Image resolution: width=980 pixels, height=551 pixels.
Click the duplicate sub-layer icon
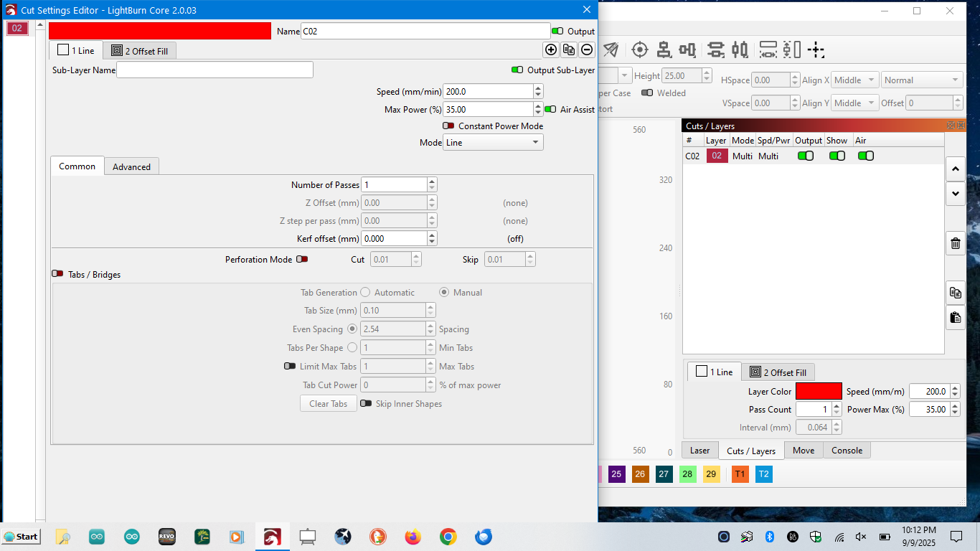[569, 50]
